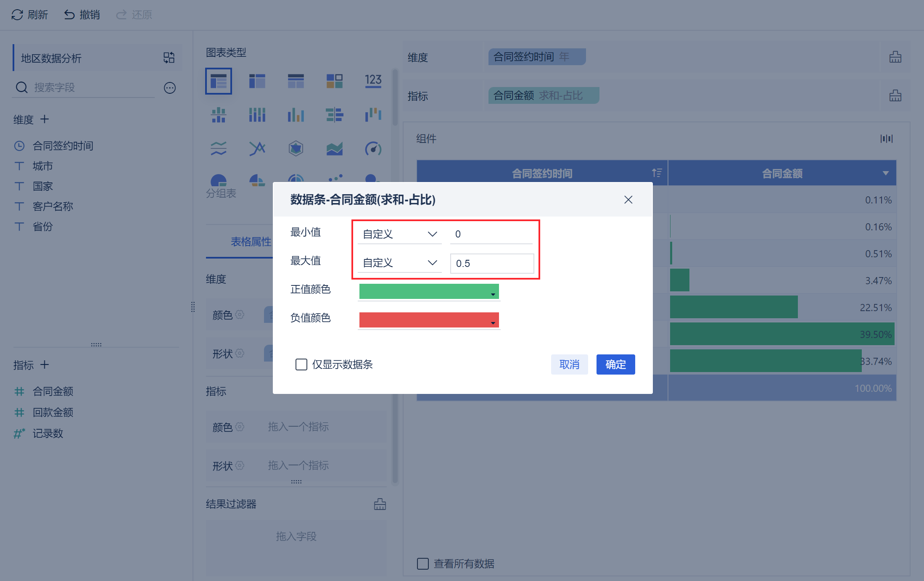Click the redo (还原) button

[134, 15]
